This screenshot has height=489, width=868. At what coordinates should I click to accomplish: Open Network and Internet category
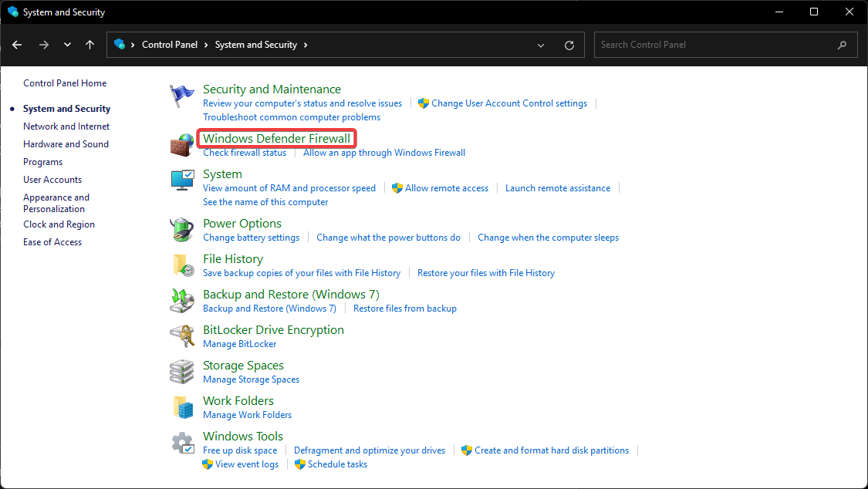[x=66, y=126]
